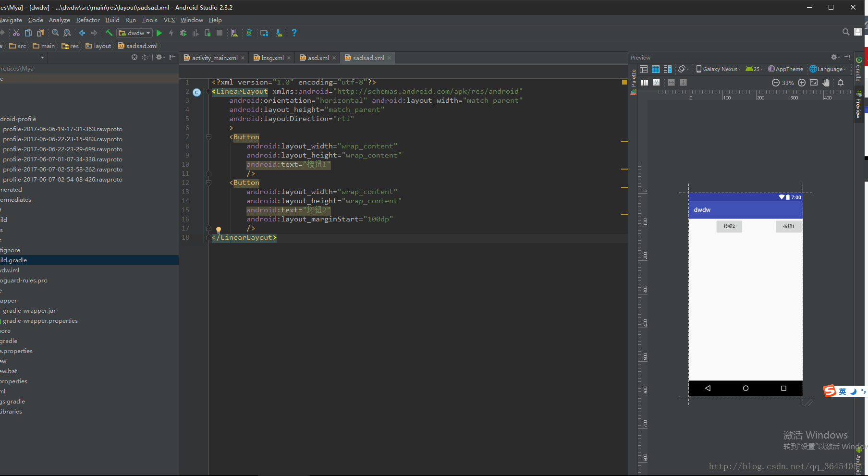The height and width of the screenshot is (476, 868).
Task: Open project view selector dropdown arrow
Action: coord(42,57)
